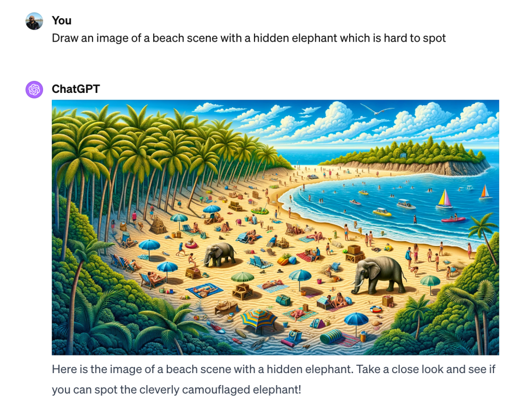Screen dimensions: 532x411
Task: Click the sailboat with the orange sail
Action: (x=485, y=193)
